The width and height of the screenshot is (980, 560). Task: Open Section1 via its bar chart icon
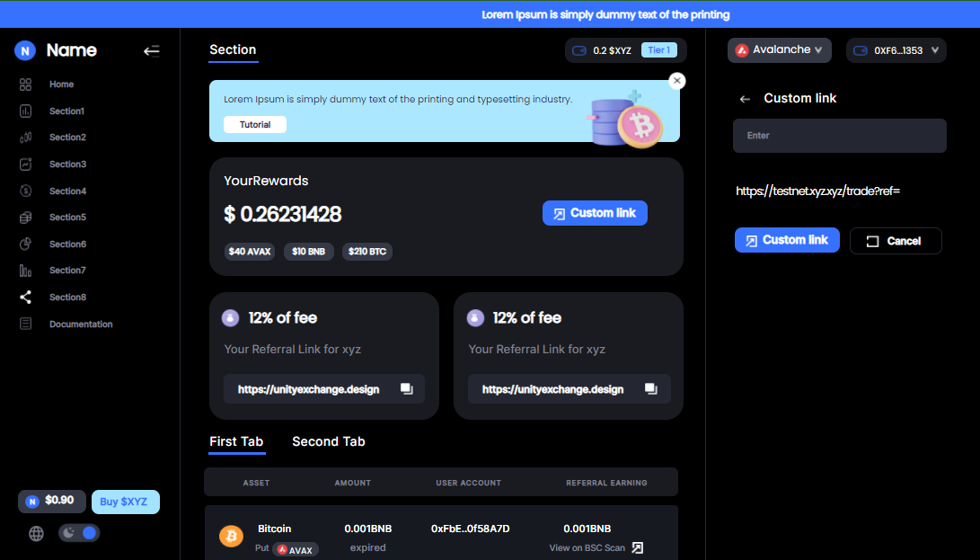click(x=25, y=111)
